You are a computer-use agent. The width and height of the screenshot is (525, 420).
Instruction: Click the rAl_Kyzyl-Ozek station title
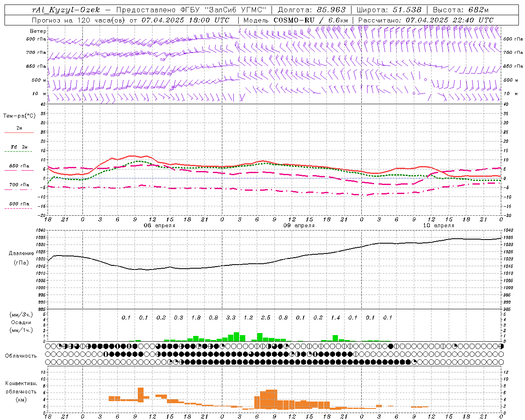[x=66, y=10]
